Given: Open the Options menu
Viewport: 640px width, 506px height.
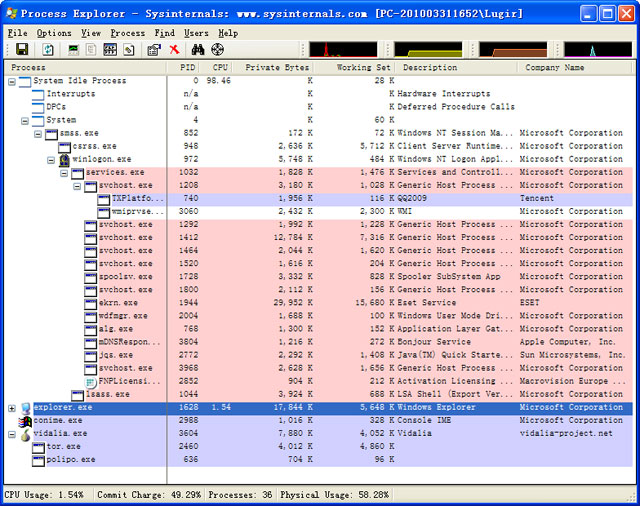Looking at the screenshot, I should pyautogui.click(x=54, y=33).
